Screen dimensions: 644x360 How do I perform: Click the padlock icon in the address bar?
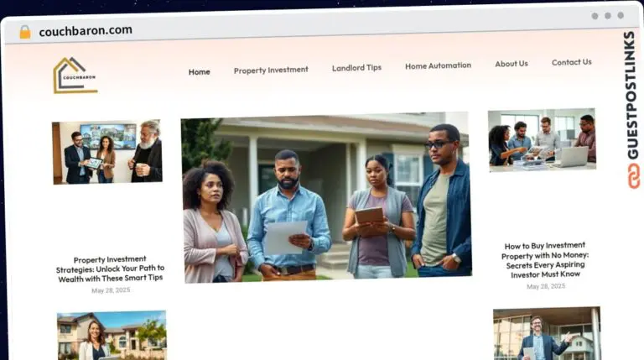click(x=24, y=31)
